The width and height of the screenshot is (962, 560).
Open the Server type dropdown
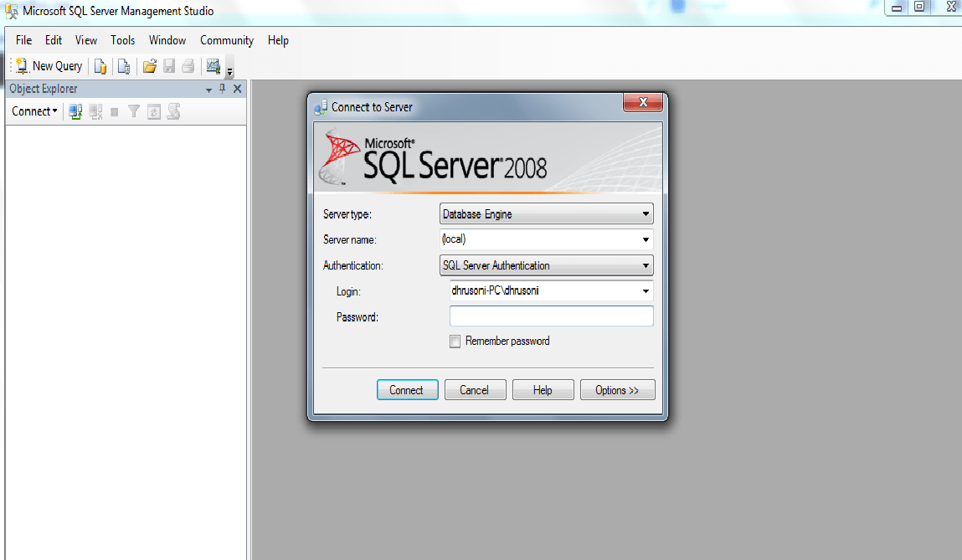pos(646,213)
